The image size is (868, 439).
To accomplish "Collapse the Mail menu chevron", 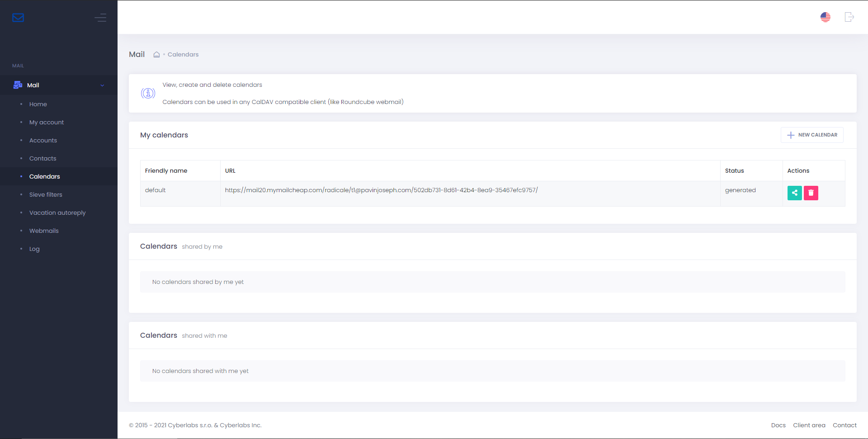I will tap(102, 85).
